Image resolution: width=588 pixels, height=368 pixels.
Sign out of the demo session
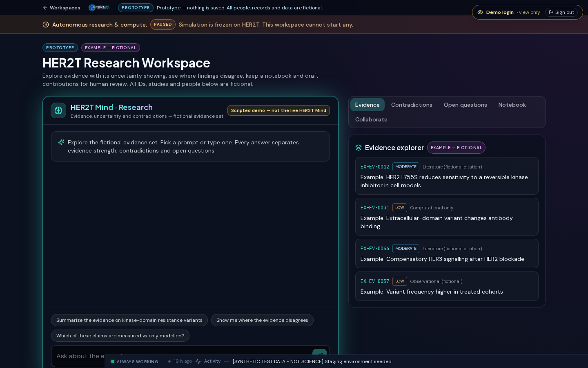coord(561,12)
